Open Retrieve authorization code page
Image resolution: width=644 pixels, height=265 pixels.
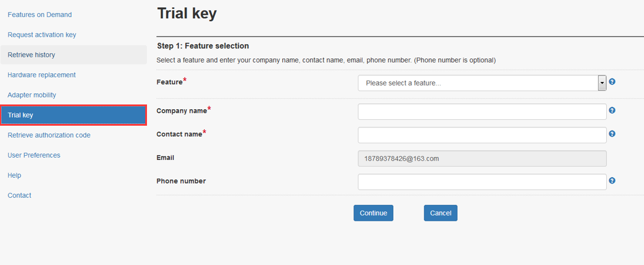click(x=49, y=135)
